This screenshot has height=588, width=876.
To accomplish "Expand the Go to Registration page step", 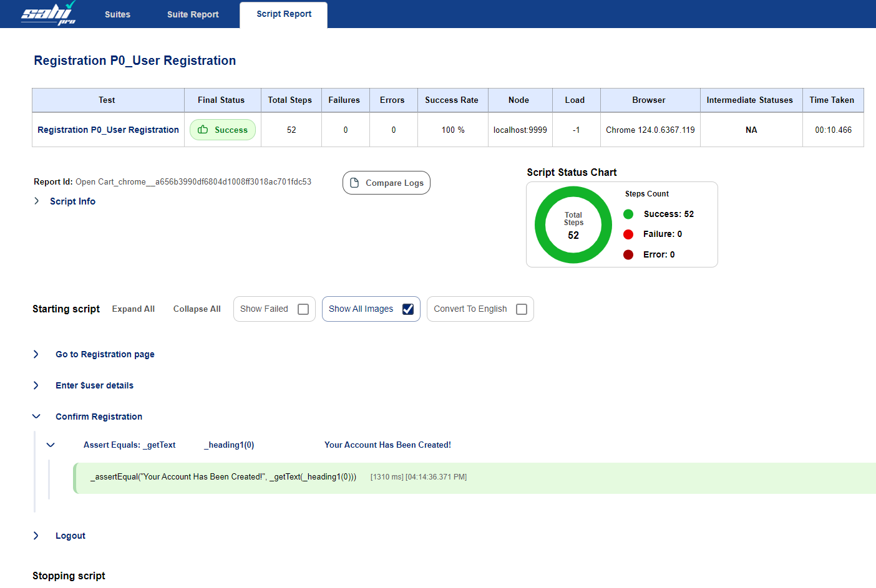I will (36, 354).
